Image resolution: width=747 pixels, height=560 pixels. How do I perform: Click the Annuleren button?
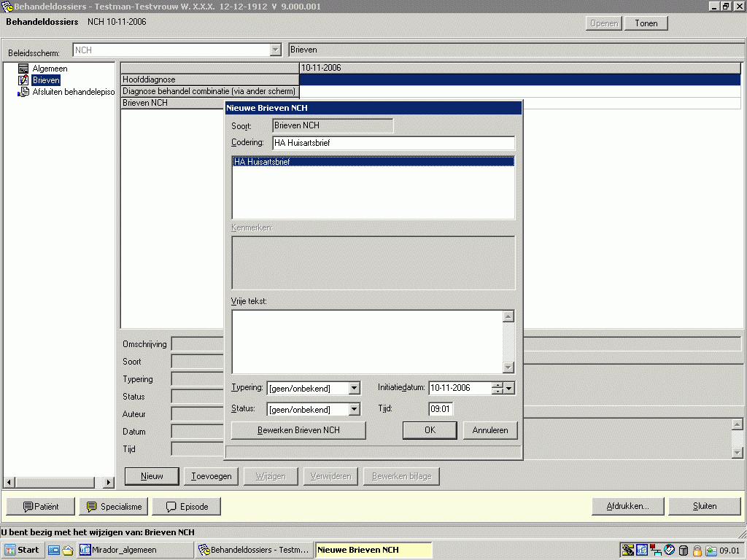click(489, 430)
